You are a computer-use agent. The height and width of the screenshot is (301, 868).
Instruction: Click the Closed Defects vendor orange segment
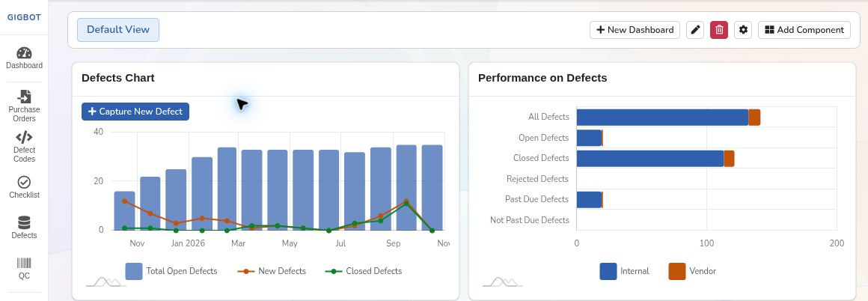pos(729,159)
